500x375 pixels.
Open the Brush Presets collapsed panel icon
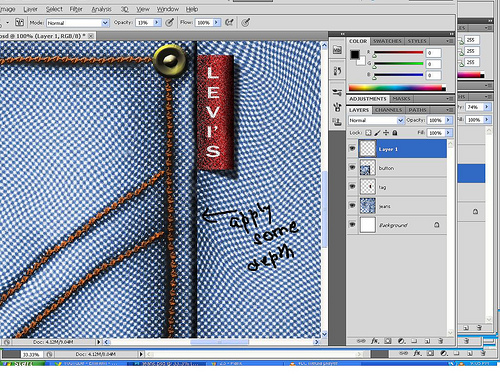tap(337, 92)
